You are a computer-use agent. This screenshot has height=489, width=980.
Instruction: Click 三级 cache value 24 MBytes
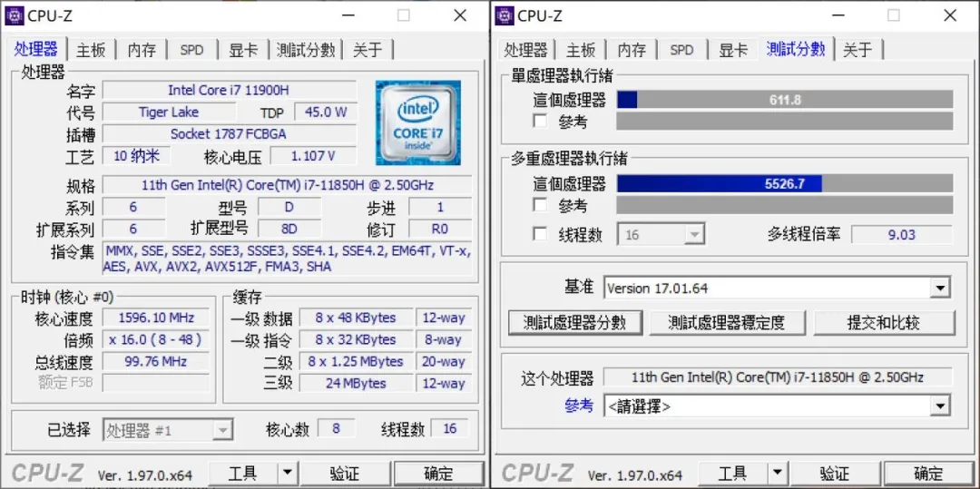[x=356, y=383]
